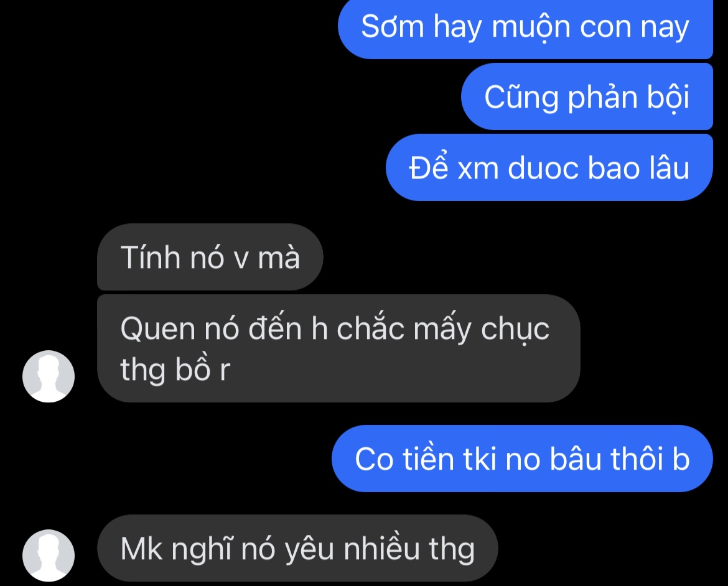Click the word 'muộn' in the first blue bubble
This screenshot has height=586, width=728.
tap(531, 27)
